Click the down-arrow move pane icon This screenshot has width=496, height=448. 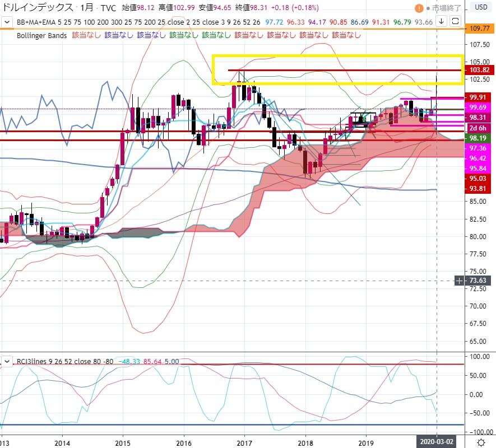441,21
